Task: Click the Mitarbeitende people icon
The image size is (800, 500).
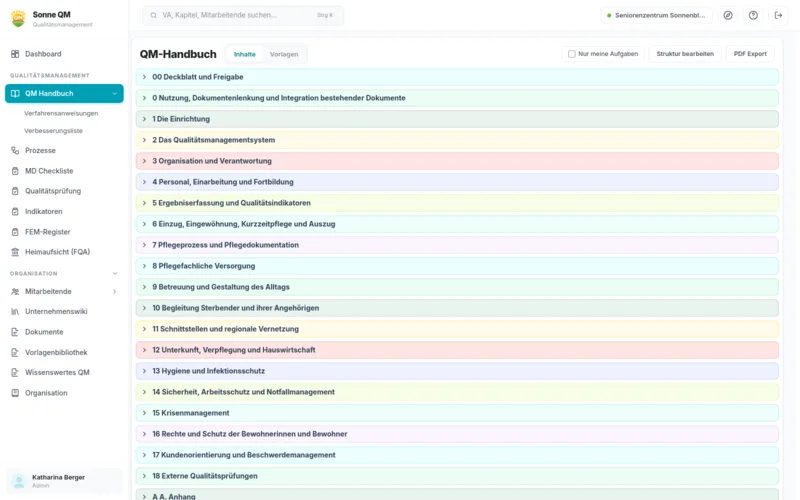Action: pyautogui.click(x=15, y=291)
